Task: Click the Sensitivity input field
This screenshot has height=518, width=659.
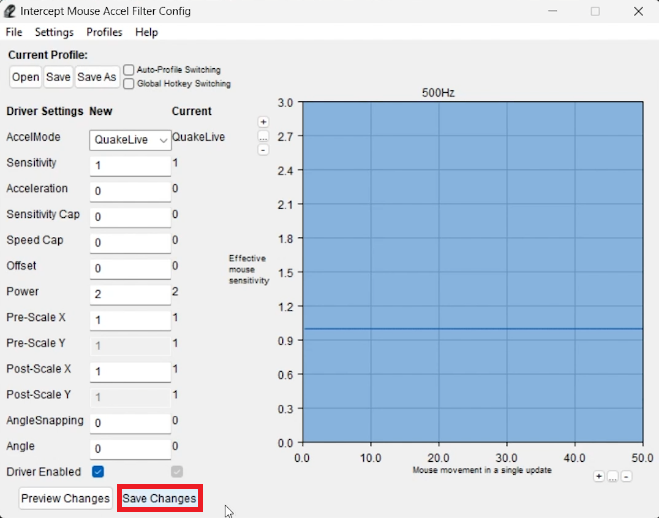Action: click(130, 165)
